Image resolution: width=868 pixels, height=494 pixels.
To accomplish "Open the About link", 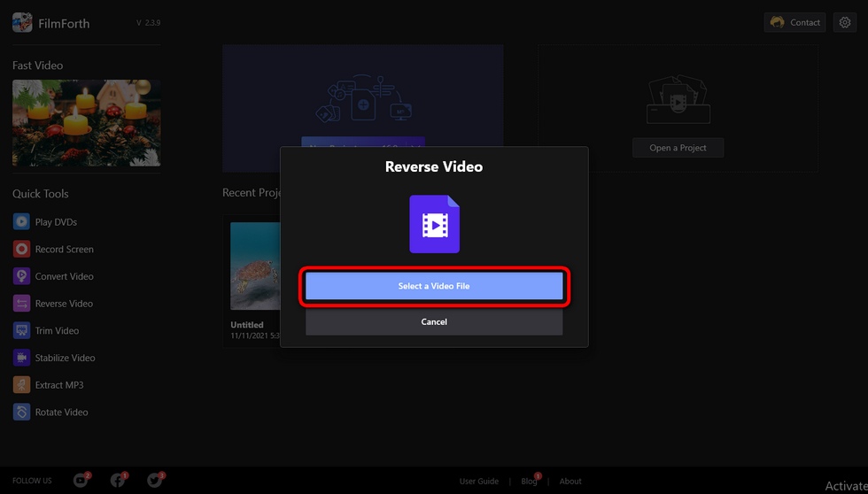I will pos(570,482).
